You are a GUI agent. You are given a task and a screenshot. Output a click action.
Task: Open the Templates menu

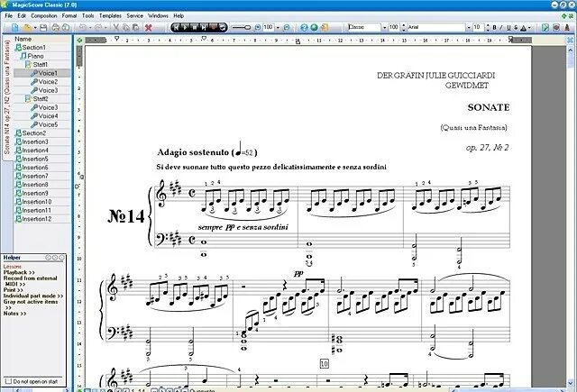(x=110, y=16)
